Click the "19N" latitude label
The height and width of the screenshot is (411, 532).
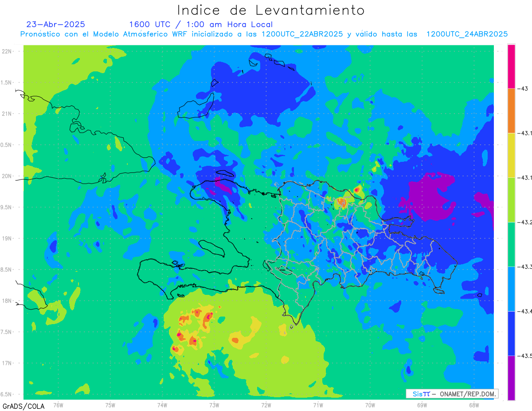(x=7, y=238)
